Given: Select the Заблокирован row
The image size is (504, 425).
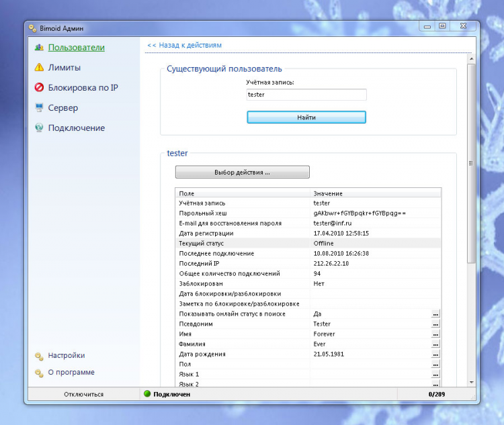Looking at the screenshot, I should pos(308,283).
